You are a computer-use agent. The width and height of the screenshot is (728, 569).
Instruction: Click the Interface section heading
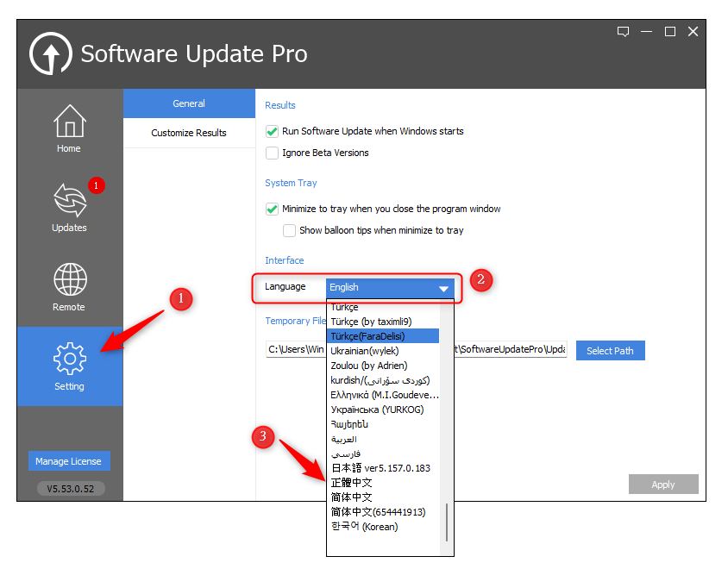tap(284, 260)
